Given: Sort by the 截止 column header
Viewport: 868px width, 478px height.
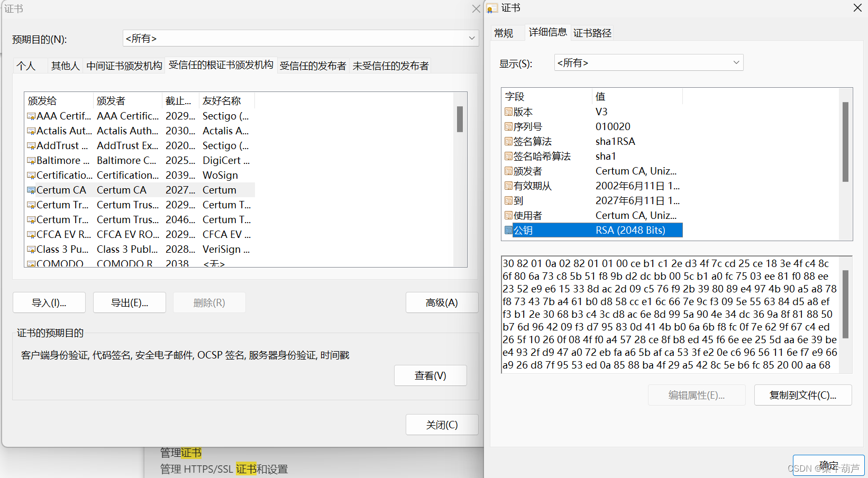Looking at the screenshot, I should [x=180, y=100].
